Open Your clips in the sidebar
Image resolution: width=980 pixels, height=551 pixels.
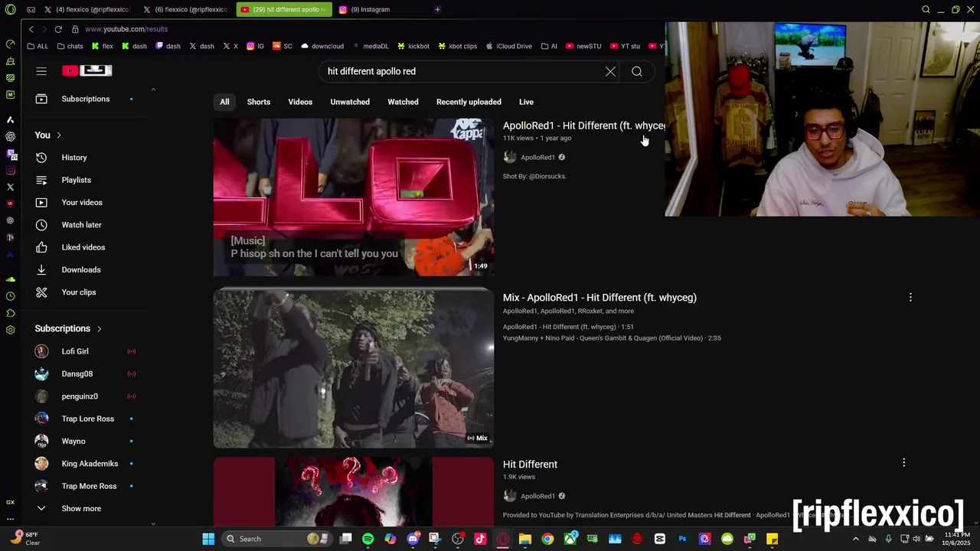pos(78,292)
